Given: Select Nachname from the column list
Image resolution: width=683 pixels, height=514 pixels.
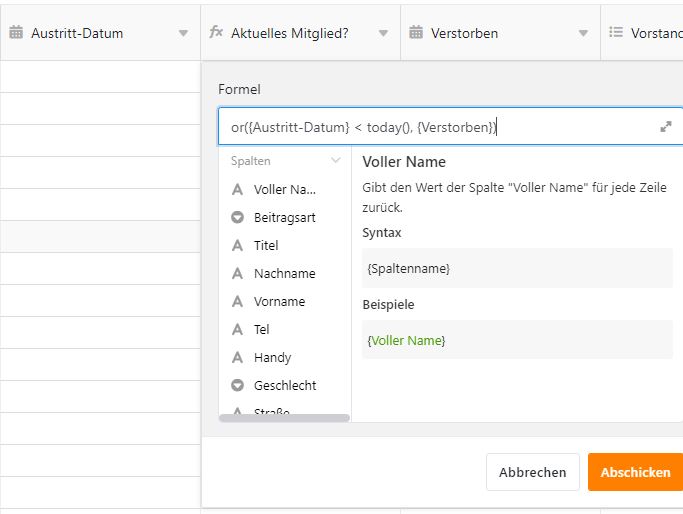Looking at the screenshot, I should (284, 273).
